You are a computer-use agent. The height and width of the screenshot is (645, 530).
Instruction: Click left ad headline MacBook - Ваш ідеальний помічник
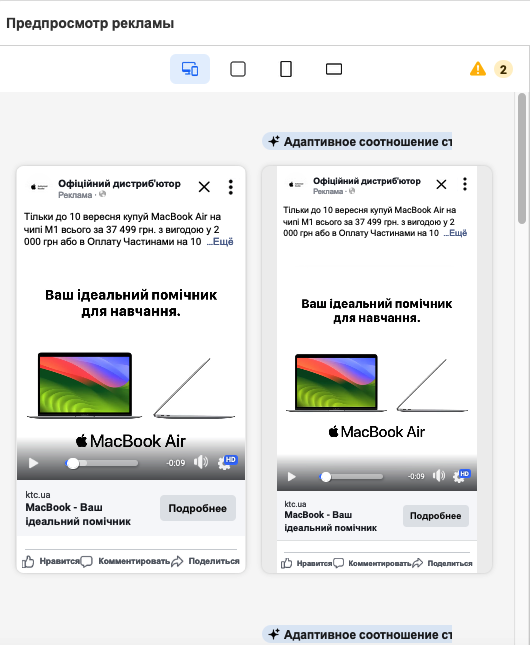coord(78,514)
